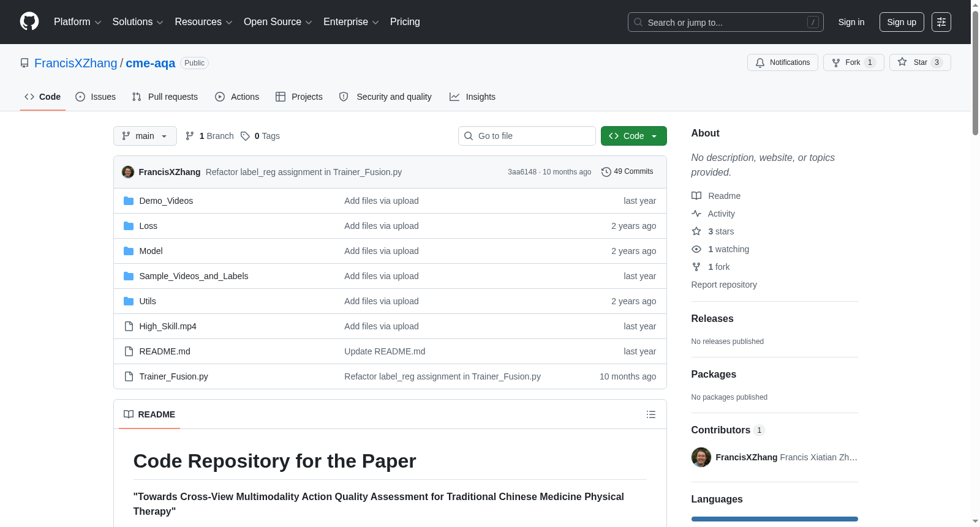The height and width of the screenshot is (527, 980).
Task: Click the Activity pulse icon
Action: coord(696,214)
